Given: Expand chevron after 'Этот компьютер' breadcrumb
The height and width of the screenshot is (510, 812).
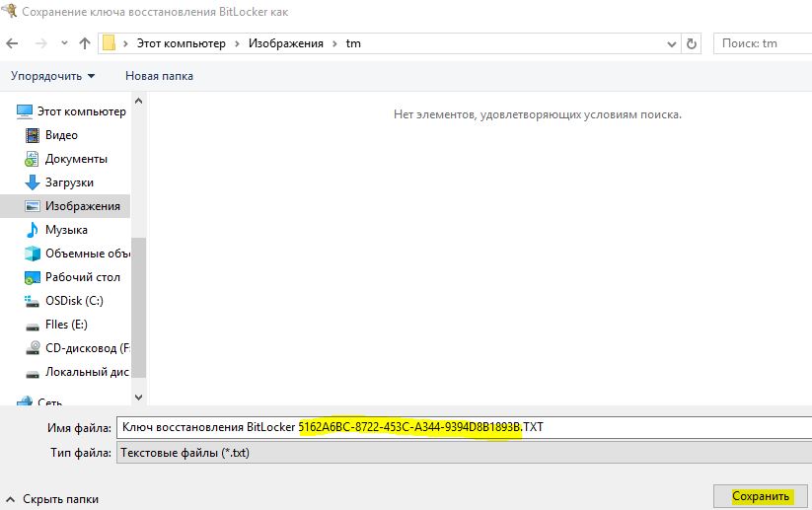Looking at the screenshot, I should pyautogui.click(x=237, y=43).
